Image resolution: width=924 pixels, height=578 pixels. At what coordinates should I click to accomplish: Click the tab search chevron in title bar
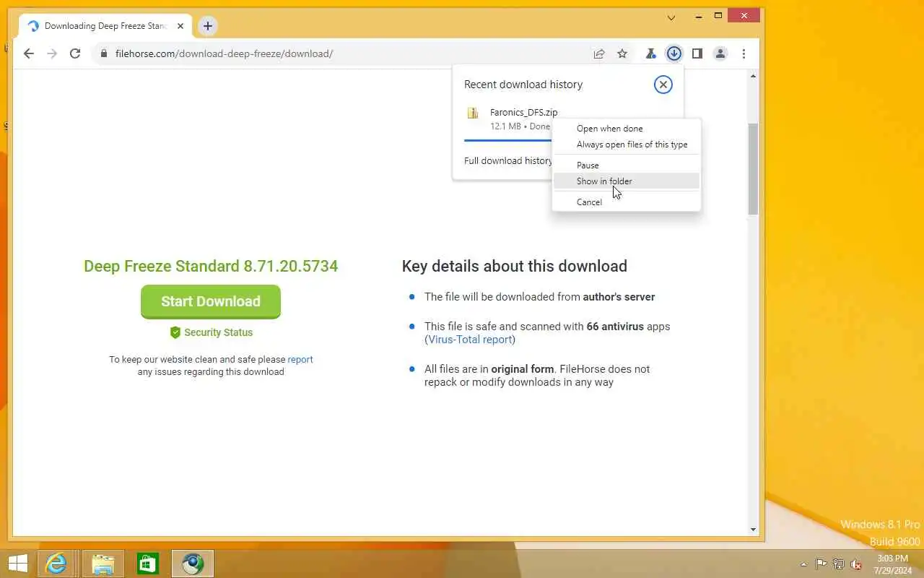click(671, 17)
